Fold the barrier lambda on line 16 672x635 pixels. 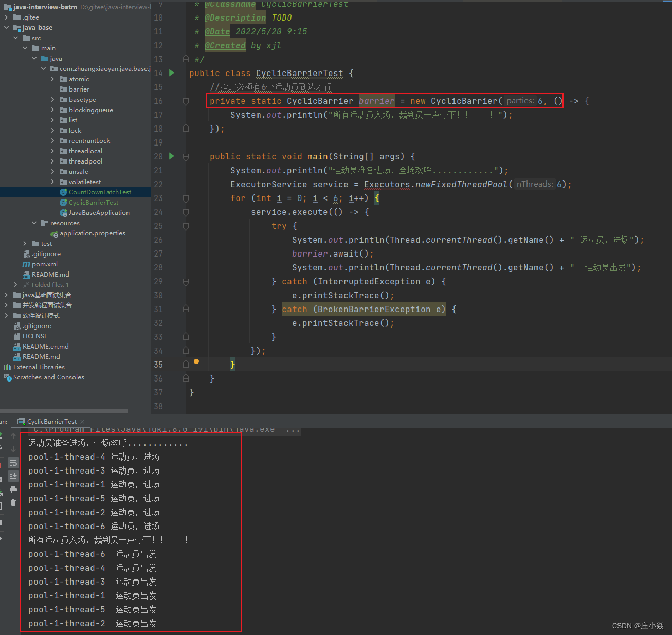coord(186,101)
